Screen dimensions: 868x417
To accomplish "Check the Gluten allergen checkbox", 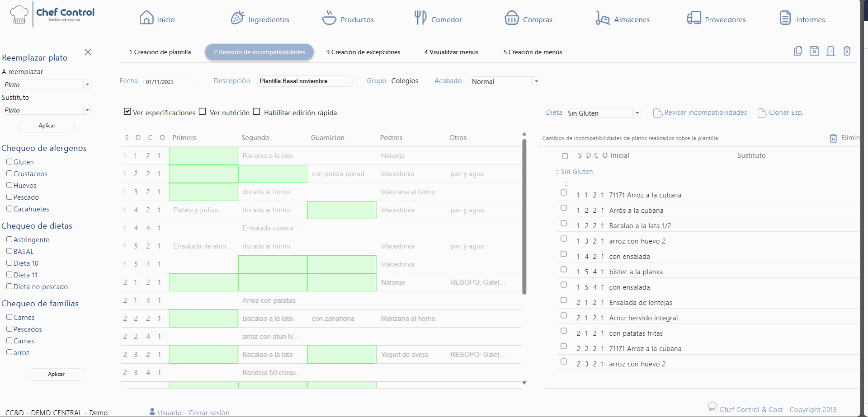I will [9, 161].
